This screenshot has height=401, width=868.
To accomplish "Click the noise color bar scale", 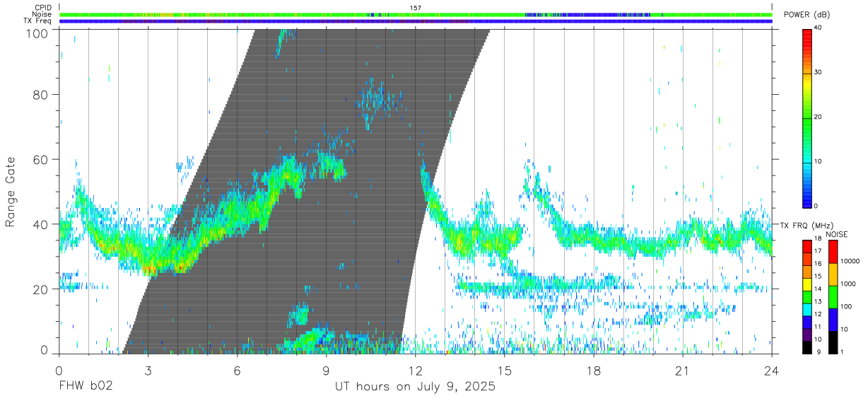I will point(832,297).
